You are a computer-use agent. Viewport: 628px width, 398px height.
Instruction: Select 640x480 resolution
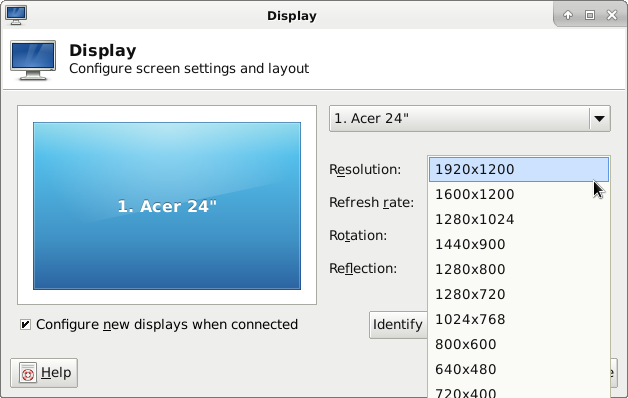click(x=519, y=370)
